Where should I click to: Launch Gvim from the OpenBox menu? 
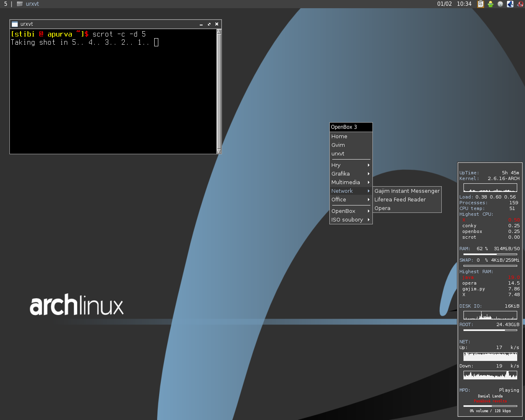351,145
